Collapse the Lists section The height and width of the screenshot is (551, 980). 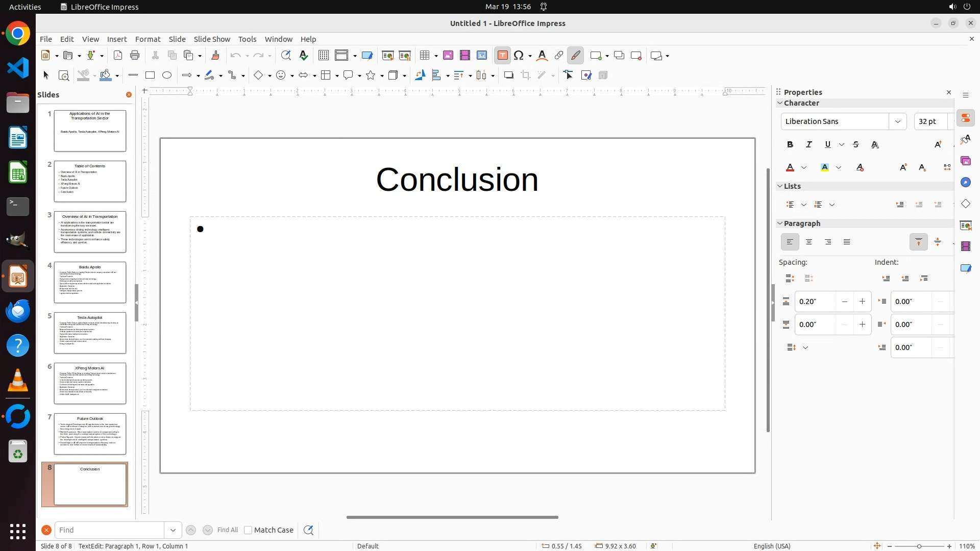click(x=780, y=186)
